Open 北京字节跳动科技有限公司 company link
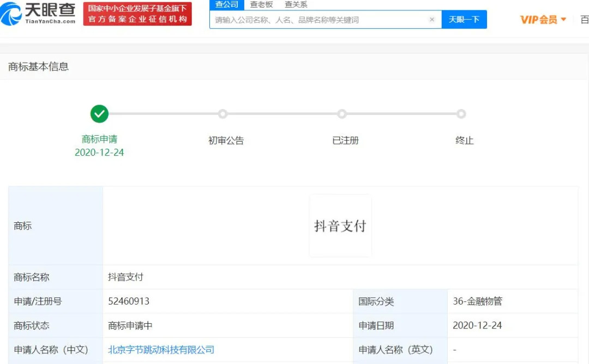Viewport: 589px width, 364px height. click(x=161, y=350)
